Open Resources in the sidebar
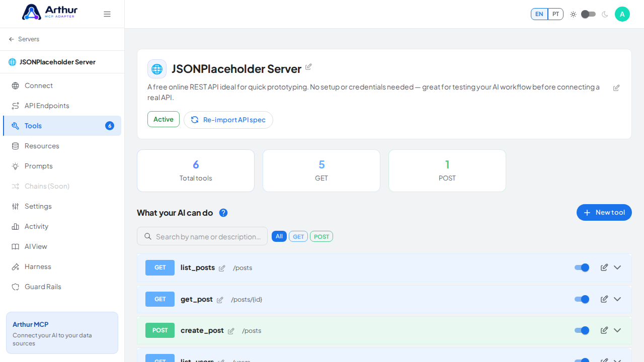 coord(62,146)
